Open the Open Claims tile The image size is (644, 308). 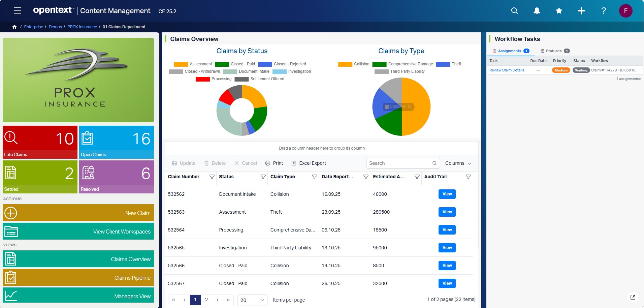coord(117,142)
